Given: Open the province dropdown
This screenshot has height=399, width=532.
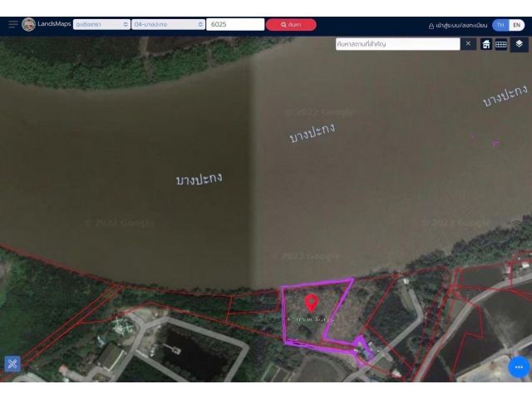Looking at the screenshot, I should pyautogui.click(x=101, y=24).
